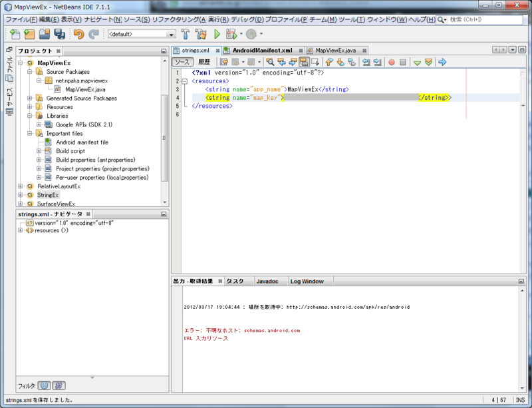This screenshot has width=532, height=408.
Task: Toggle highlight search in editor toolbar
Action: click(304, 62)
